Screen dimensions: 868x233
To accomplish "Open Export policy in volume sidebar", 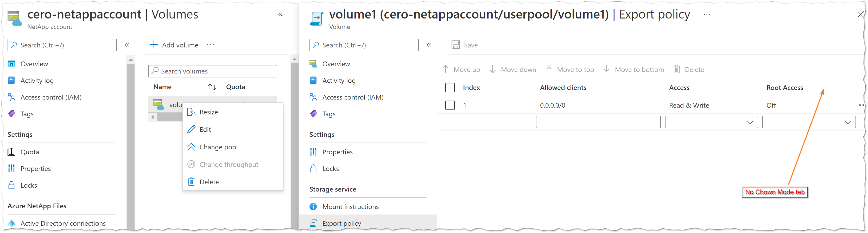I will 341,223.
